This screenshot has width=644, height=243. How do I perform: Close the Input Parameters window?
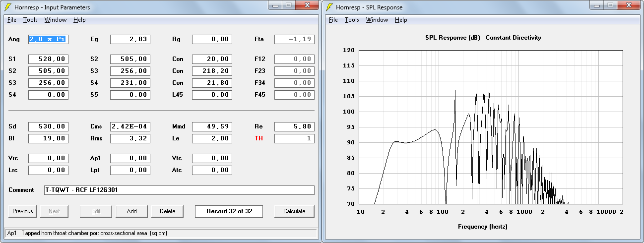(x=307, y=5)
